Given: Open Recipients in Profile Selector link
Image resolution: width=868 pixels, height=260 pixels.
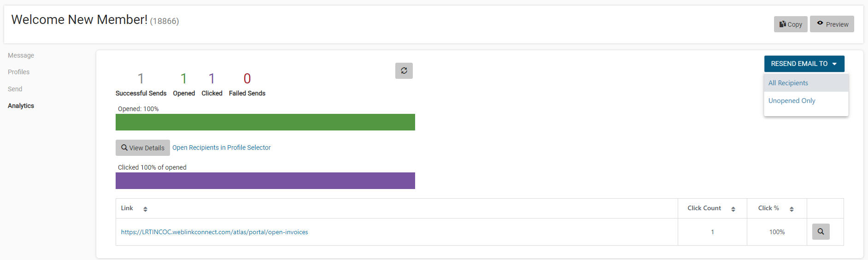Looking at the screenshot, I should coord(222,148).
